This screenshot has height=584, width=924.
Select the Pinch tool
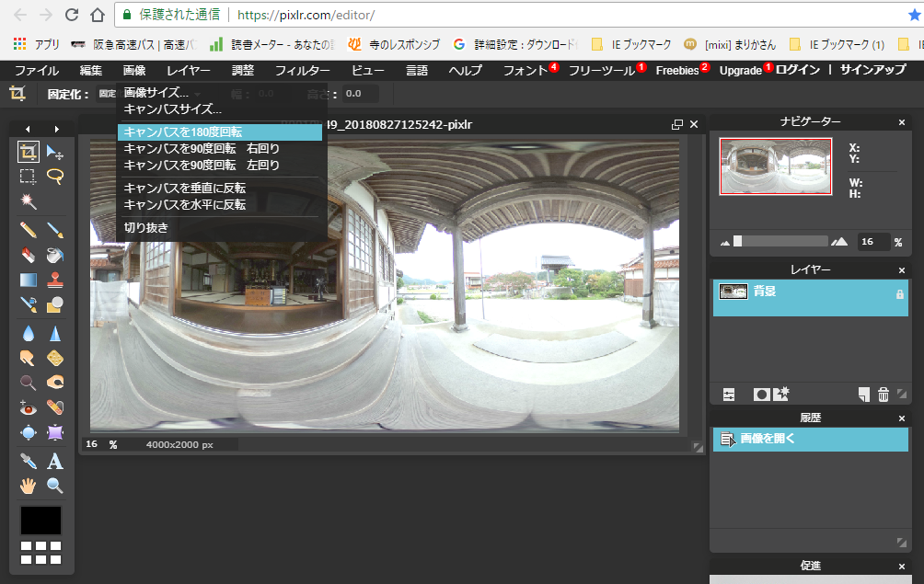[x=55, y=432]
